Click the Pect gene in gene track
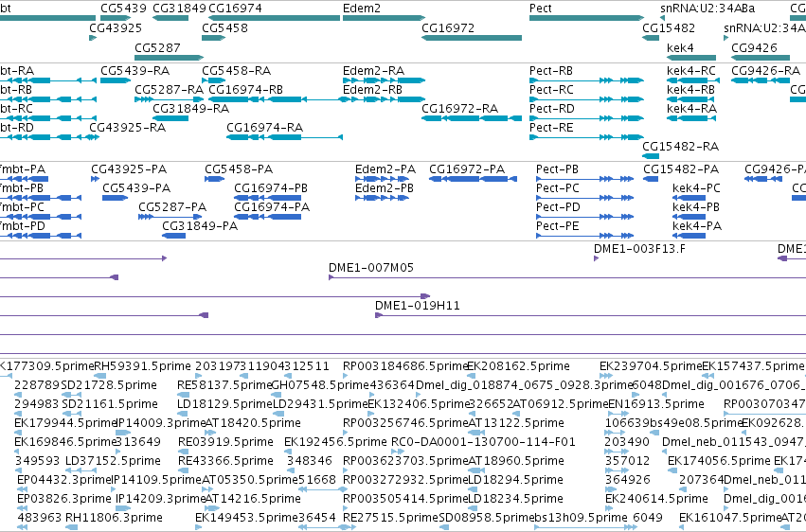Screen dimensions: 806x532 pyautogui.click(x=586, y=18)
